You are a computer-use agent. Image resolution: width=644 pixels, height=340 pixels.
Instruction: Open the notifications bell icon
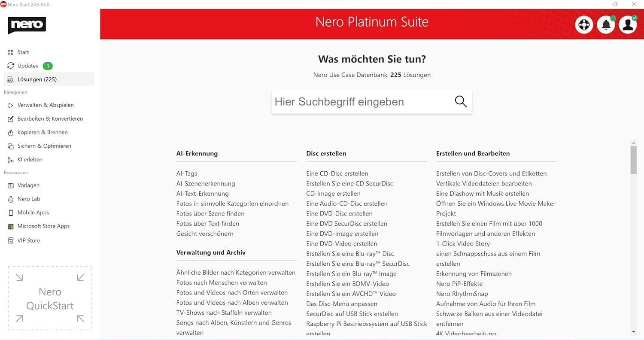(x=606, y=25)
